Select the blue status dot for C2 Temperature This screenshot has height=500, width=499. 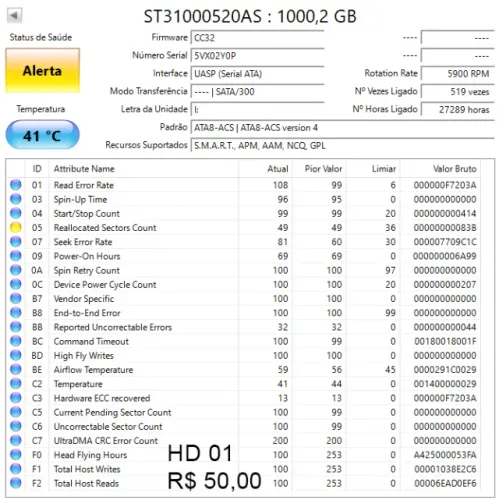[15, 384]
